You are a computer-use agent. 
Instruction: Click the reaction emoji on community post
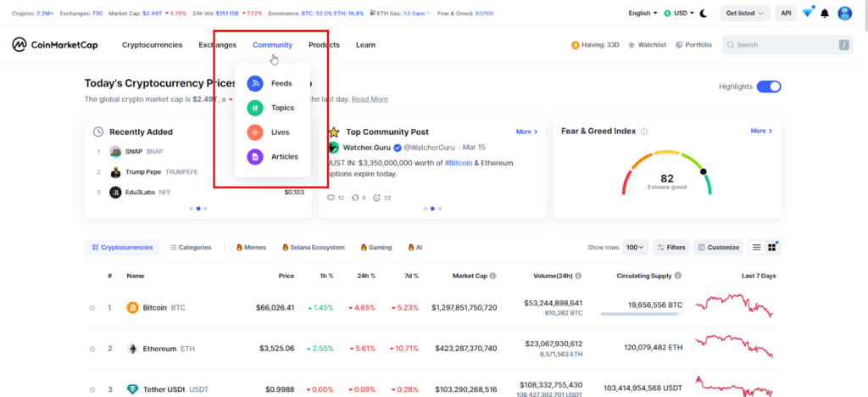coord(377,198)
